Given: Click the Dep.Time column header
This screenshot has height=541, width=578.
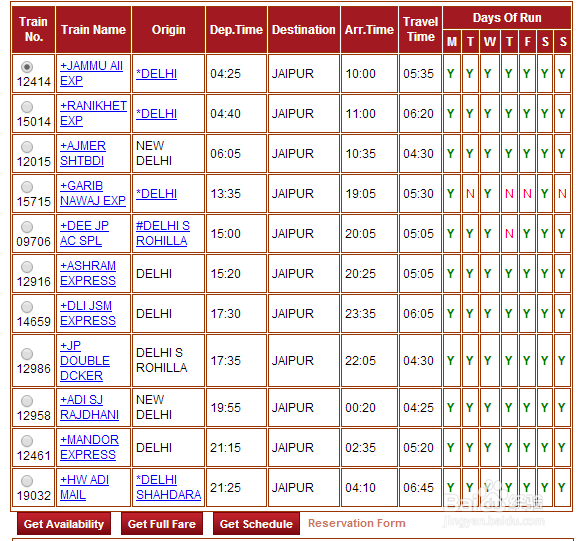Looking at the screenshot, I should (x=236, y=29).
